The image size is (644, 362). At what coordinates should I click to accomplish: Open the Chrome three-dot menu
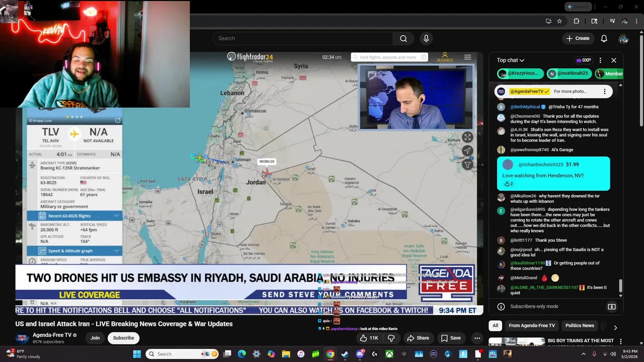[635, 21]
